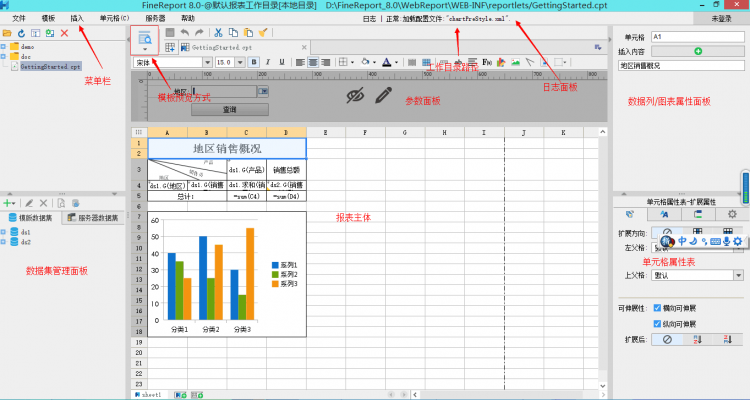
Task: Click the 查询 query button
Action: pyautogui.click(x=230, y=110)
